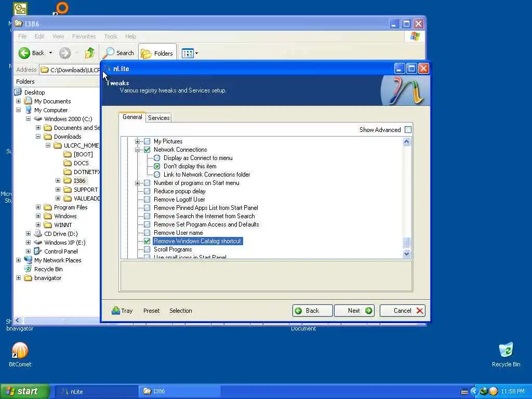Click the Up folder icon in Explorer toolbar
Screen dimensions: 532x399
pyautogui.click(x=90, y=53)
